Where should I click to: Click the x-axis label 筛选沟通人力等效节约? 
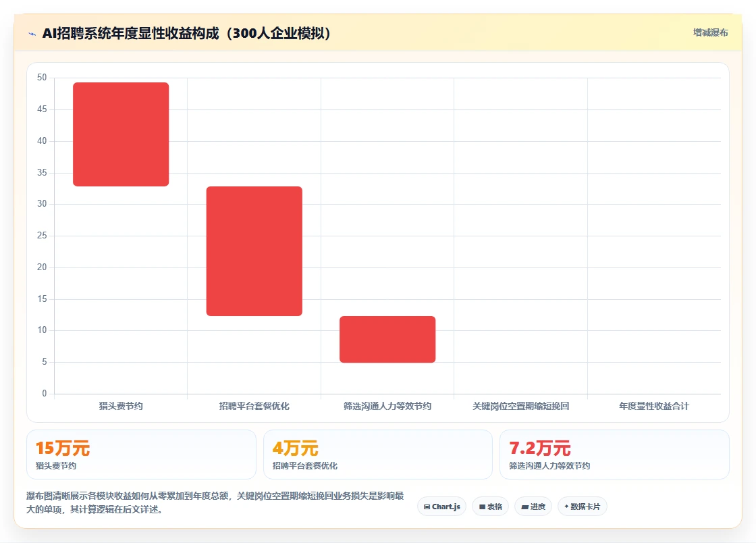tap(387, 406)
